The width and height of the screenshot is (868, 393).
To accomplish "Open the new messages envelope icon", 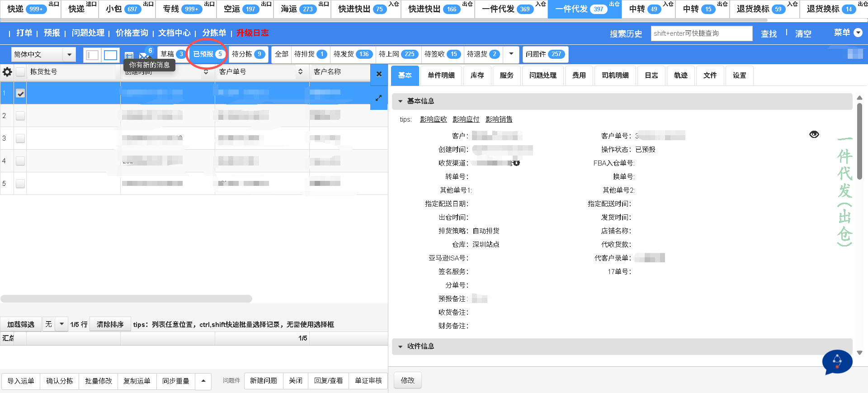I will pyautogui.click(x=144, y=56).
